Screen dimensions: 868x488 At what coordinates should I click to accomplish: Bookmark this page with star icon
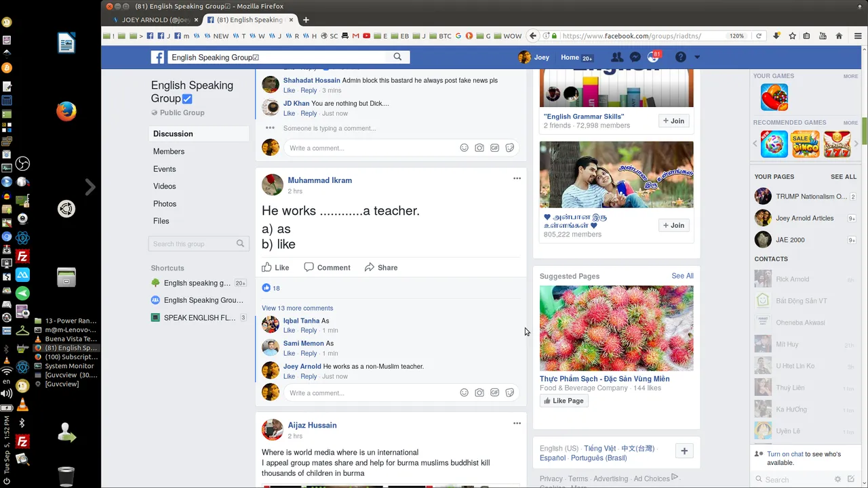click(792, 36)
